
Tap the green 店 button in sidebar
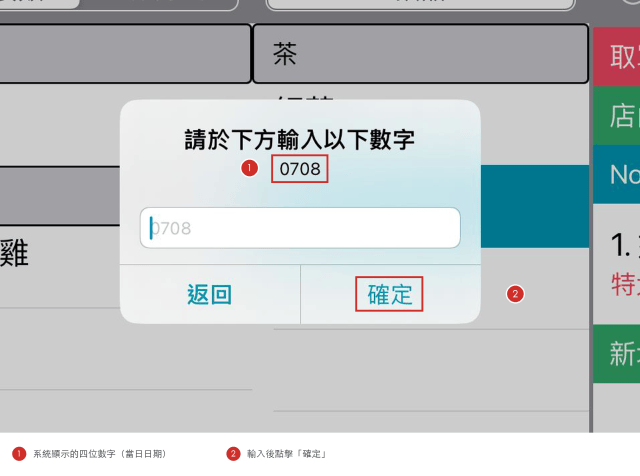(617, 116)
